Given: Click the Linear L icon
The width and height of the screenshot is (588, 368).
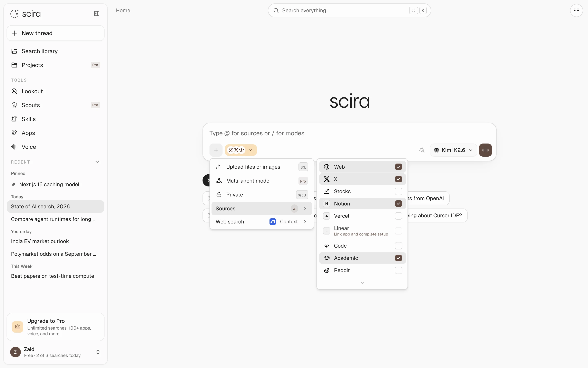Looking at the screenshot, I should click(x=326, y=231).
